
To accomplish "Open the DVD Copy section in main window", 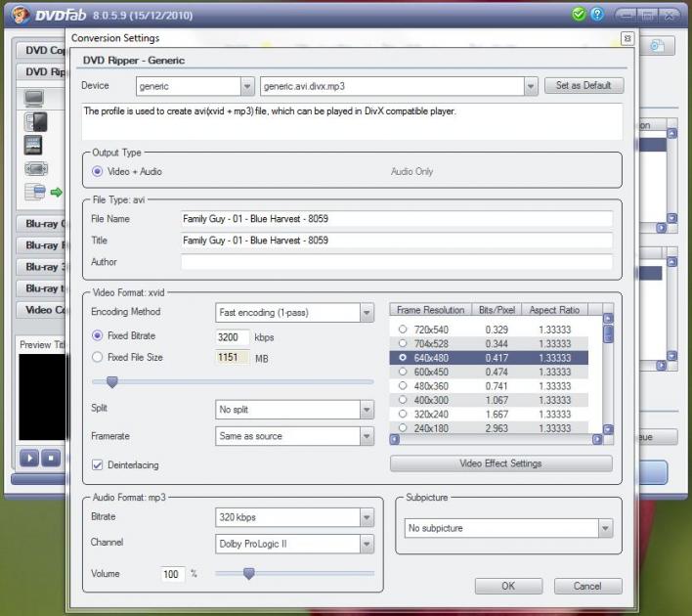I will point(41,50).
